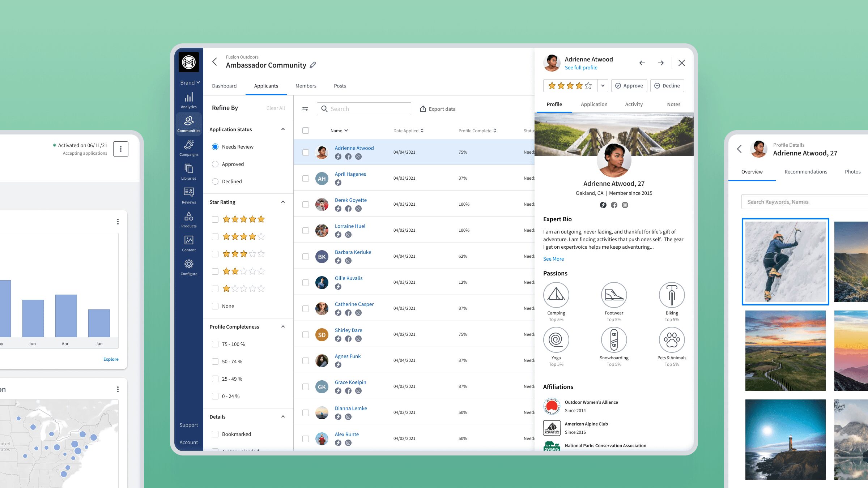Click the Footwear passion icon
This screenshot has width=868, height=488.
coord(614,295)
